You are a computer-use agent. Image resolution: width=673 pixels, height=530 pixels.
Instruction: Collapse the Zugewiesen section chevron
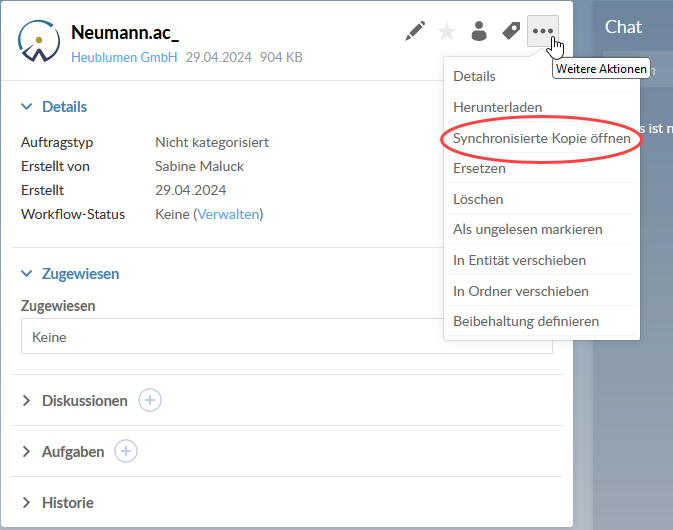[x=27, y=273]
